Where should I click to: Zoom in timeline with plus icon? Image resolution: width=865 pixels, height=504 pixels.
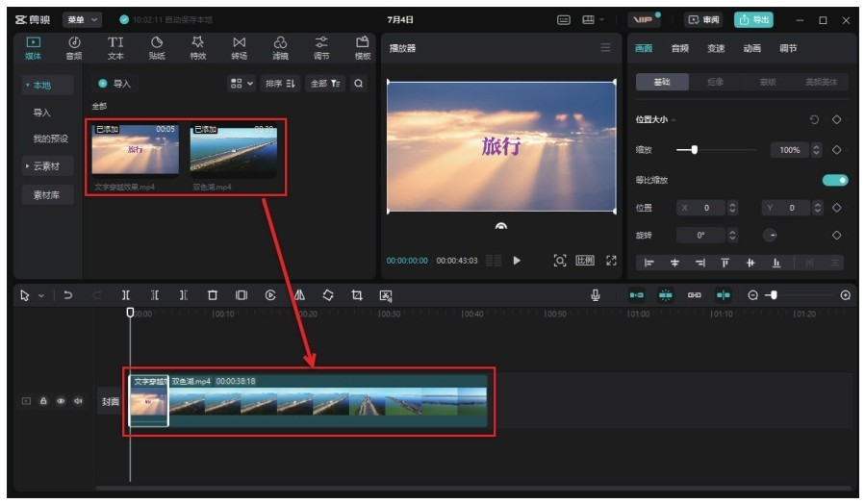tap(845, 295)
